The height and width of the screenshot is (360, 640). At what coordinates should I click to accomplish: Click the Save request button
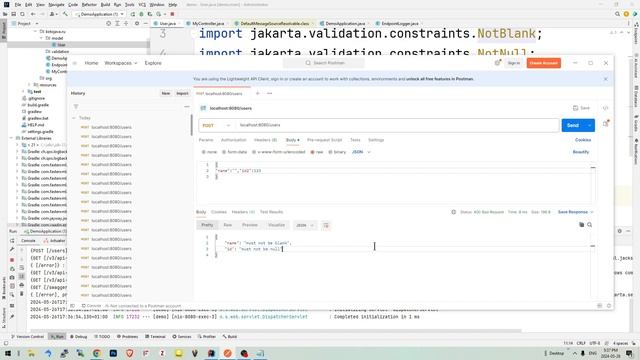[x=581, y=108]
